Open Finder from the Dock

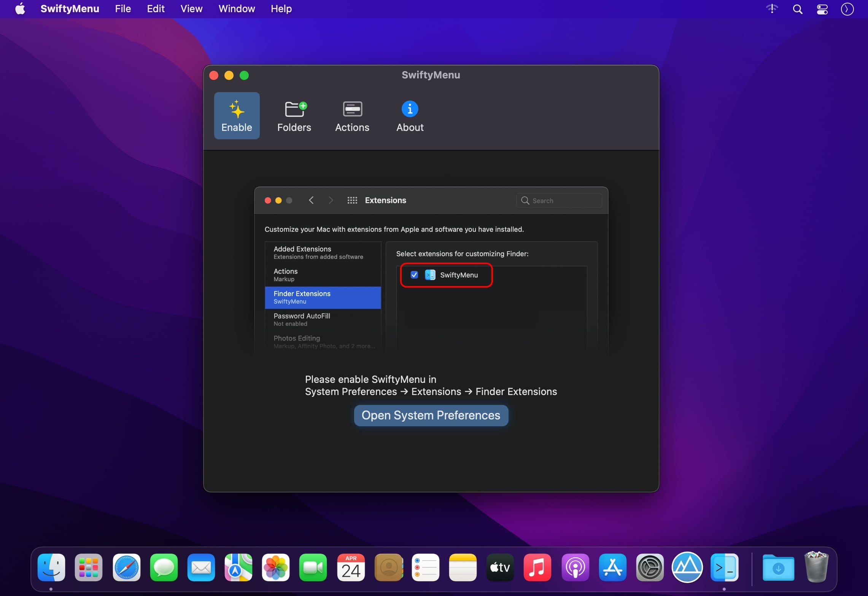[x=51, y=567]
